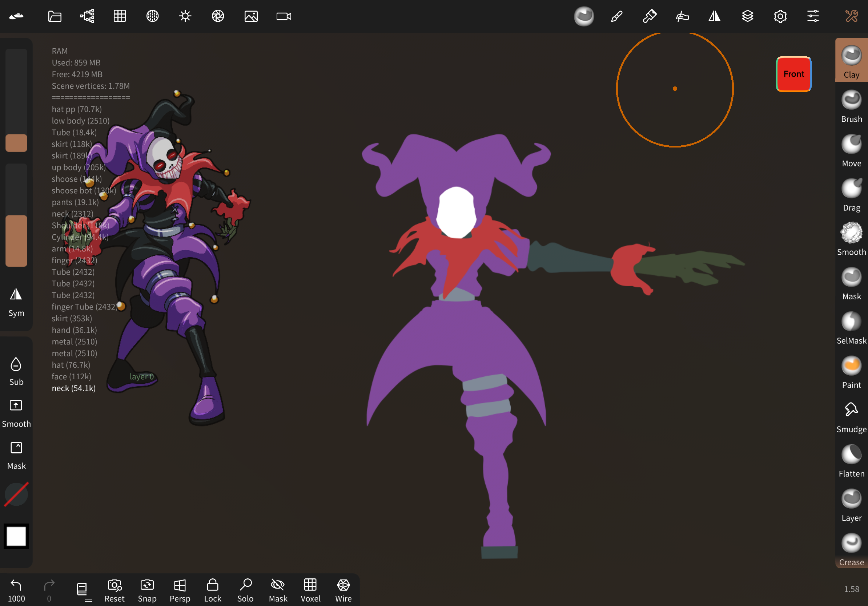Viewport: 868px width, 606px height.
Task: Select the SelMask tool
Action: pyautogui.click(x=851, y=328)
